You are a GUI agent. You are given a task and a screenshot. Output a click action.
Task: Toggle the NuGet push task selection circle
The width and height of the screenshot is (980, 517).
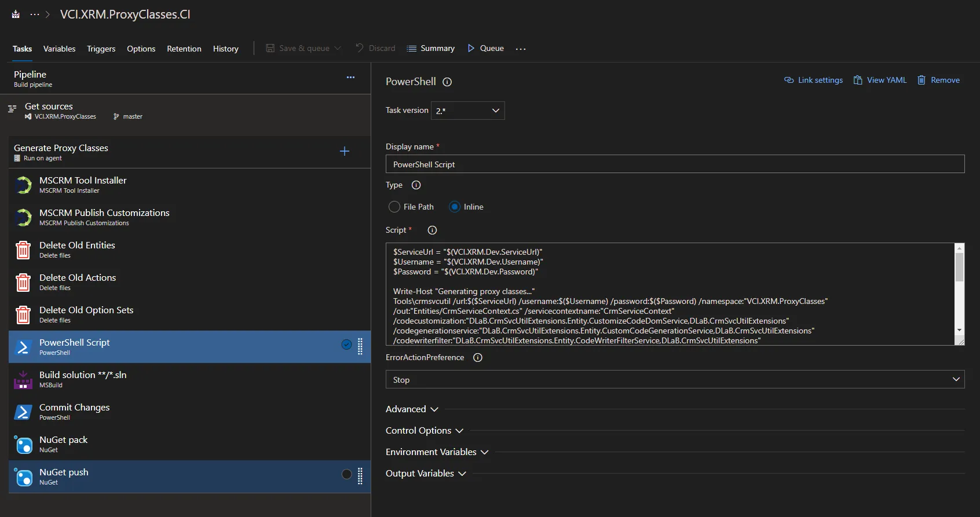(346, 475)
